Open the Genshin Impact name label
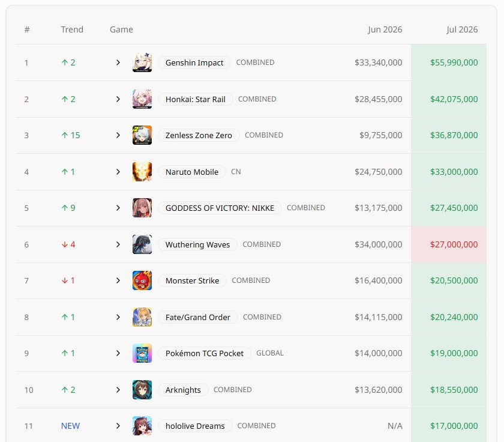 point(194,62)
